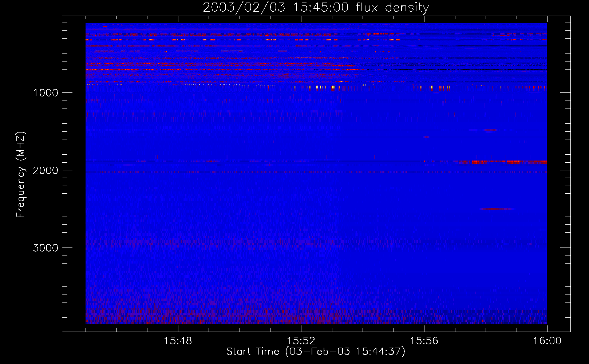Click the 15:56 time axis label
Image resolution: width=589 pixels, height=364 pixels.
tap(424, 341)
